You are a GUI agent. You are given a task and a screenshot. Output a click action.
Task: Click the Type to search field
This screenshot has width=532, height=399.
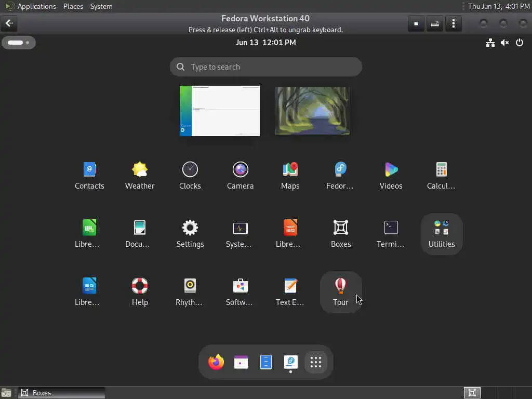coord(265,67)
